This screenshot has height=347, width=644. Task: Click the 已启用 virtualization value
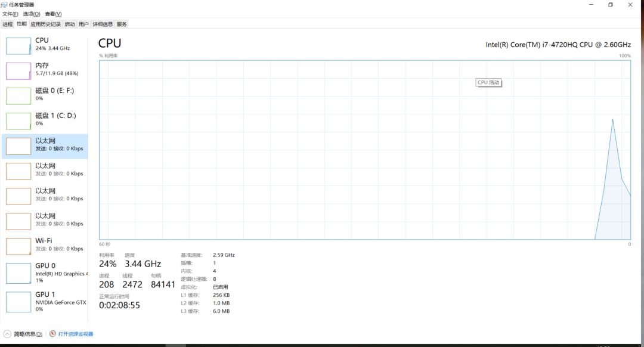pos(221,287)
